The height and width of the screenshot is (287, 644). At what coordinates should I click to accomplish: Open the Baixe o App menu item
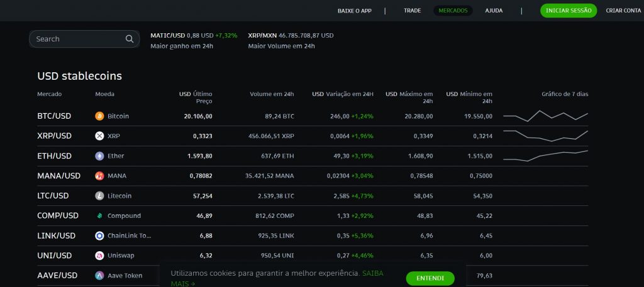355,11
